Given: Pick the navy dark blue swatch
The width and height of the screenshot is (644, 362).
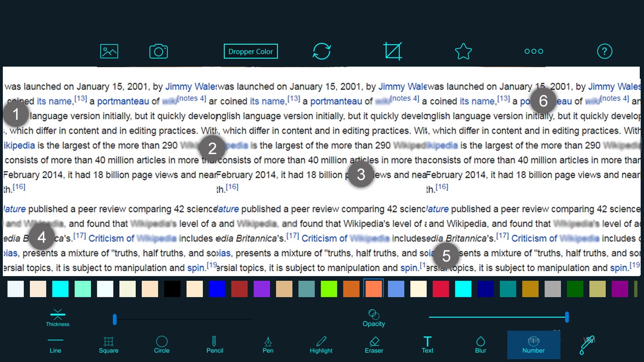Looking at the screenshot, I should [x=486, y=289].
